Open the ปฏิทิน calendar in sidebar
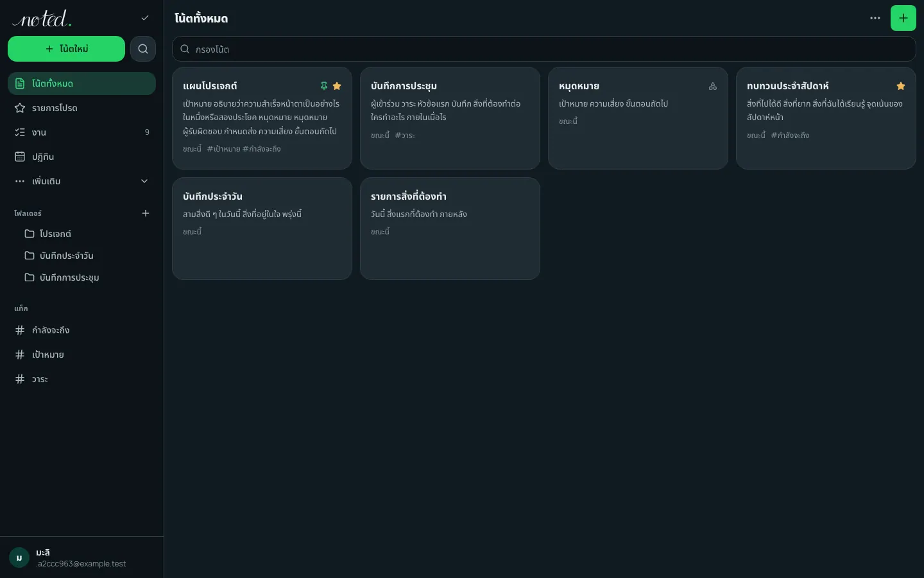The width and height of the screenshot is (924, 578). pos(81,157)
